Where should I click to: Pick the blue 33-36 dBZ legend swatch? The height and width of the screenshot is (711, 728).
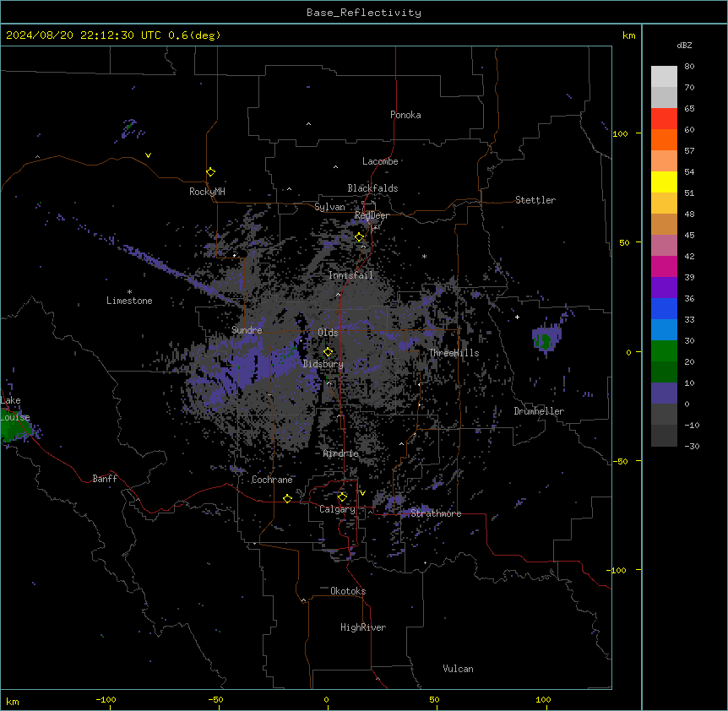point(664,308)
